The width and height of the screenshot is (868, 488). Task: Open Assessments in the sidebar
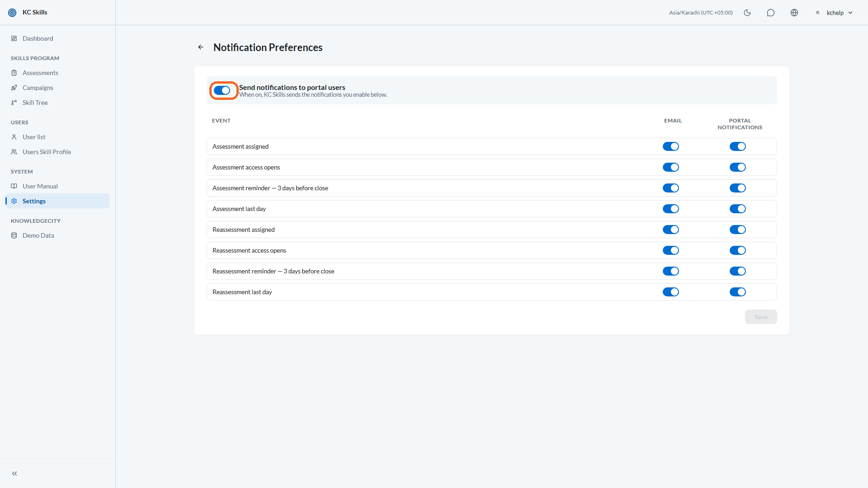57,73
